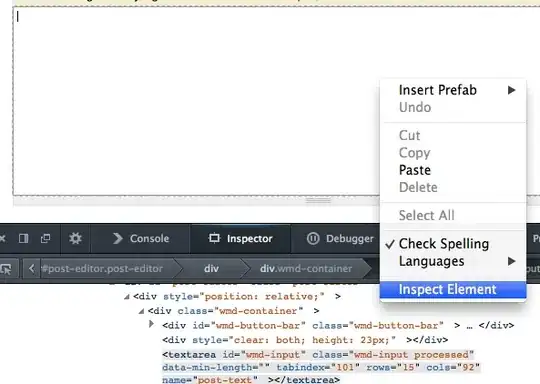
Task: Choose Delete from context menu
Action: coord(453,187)
